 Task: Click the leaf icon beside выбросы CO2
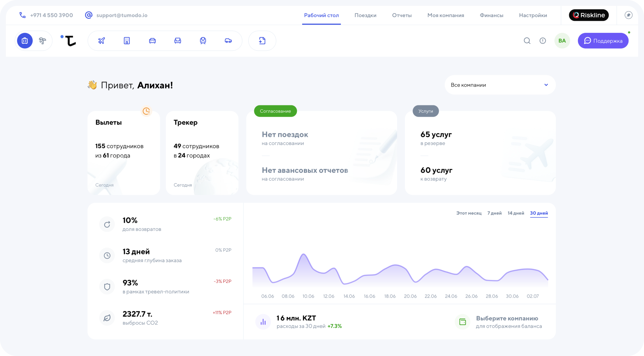(107, 318)
